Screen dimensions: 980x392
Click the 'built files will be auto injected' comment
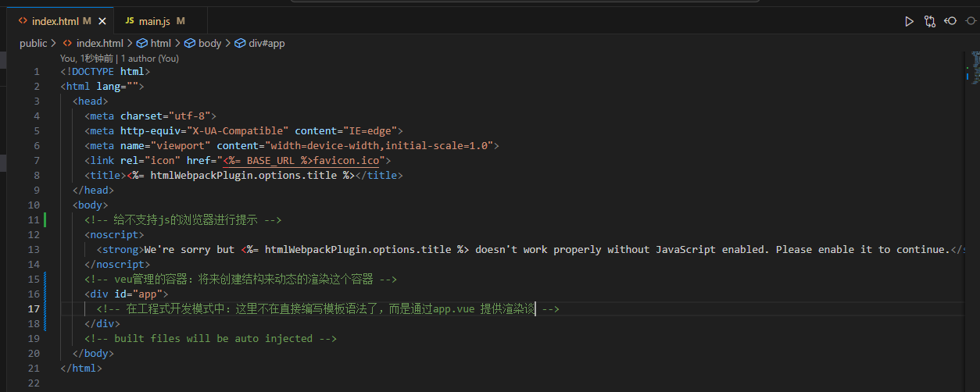(210, 339)
